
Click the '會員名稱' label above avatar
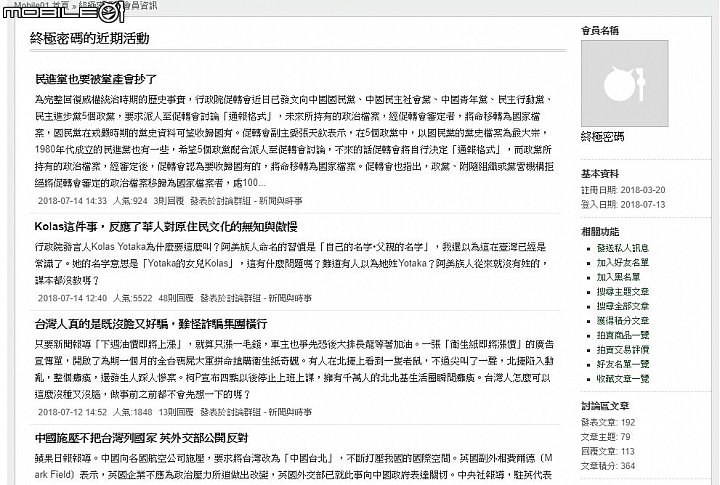click(x=600, y=30)
